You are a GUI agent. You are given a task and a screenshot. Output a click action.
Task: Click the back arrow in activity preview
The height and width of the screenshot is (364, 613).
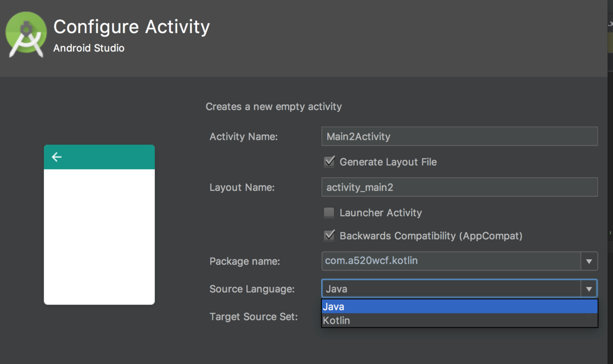(57, 157)
